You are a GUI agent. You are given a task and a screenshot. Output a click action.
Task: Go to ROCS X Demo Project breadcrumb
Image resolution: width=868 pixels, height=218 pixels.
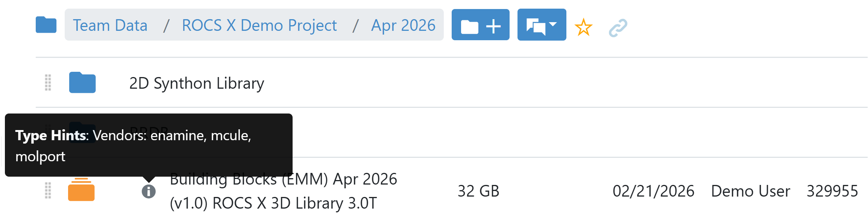pos(259,26)
